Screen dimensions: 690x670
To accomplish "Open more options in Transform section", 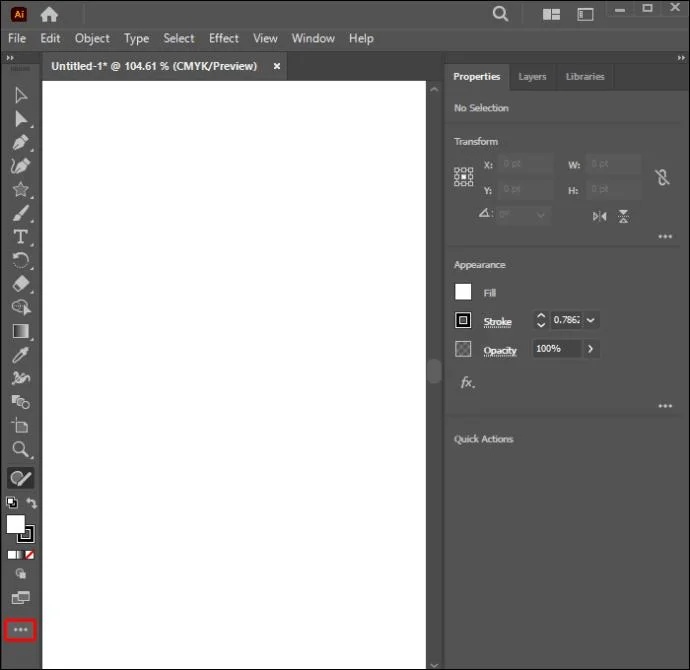I will (x=665, y=237).
